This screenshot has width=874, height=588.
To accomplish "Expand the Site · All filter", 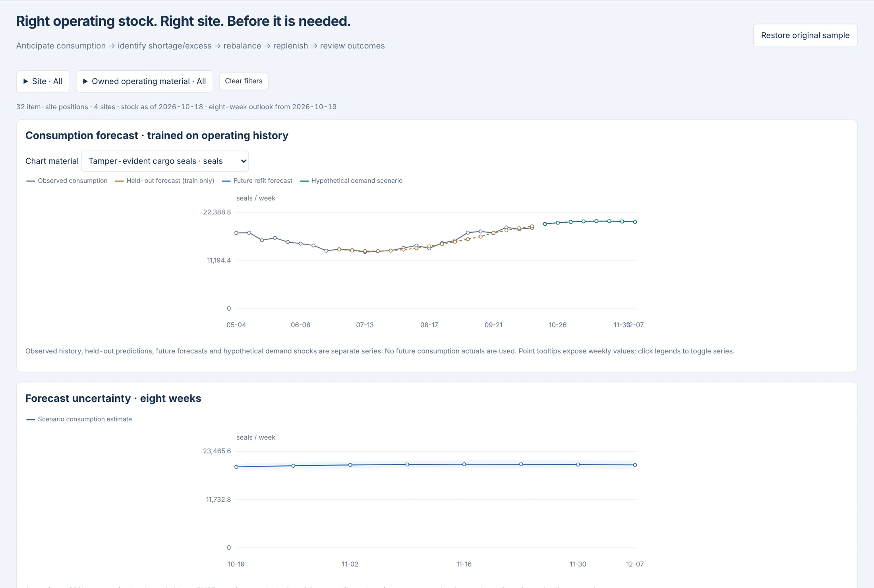I will (x=43, y=81).
